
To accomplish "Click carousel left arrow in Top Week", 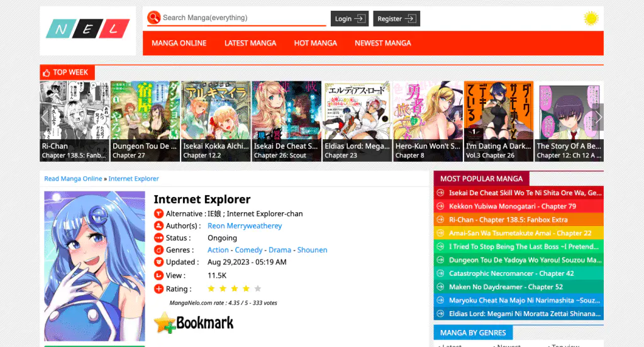I will coord(45,117).
